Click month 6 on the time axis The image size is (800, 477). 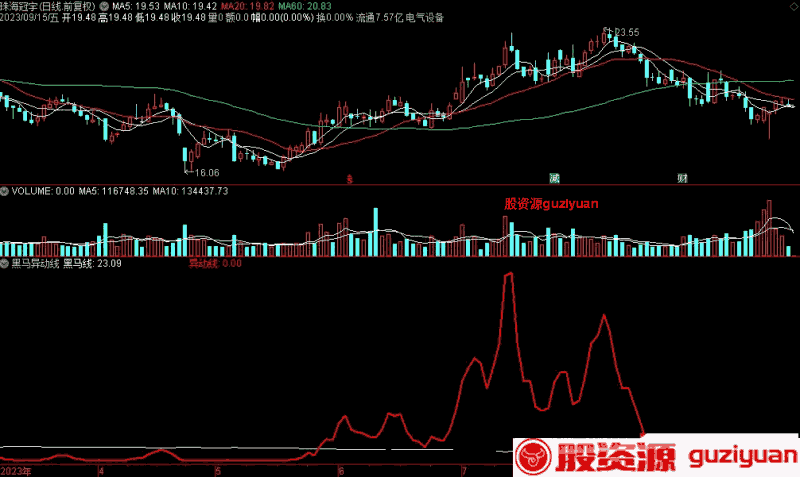pyautogui.click(x=341, y=471)
